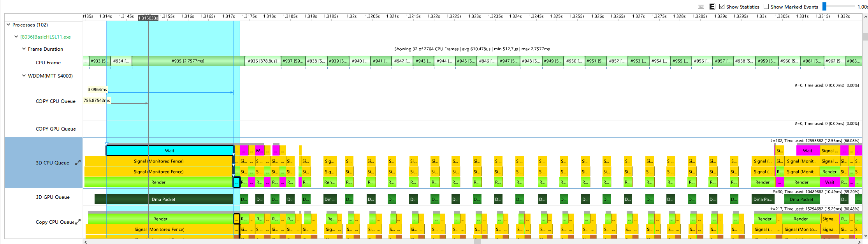Collapse the WDDM(MTT S4000) group
Image resolution: width=868 pixels, height=244 pixels.
pos(24,76)
